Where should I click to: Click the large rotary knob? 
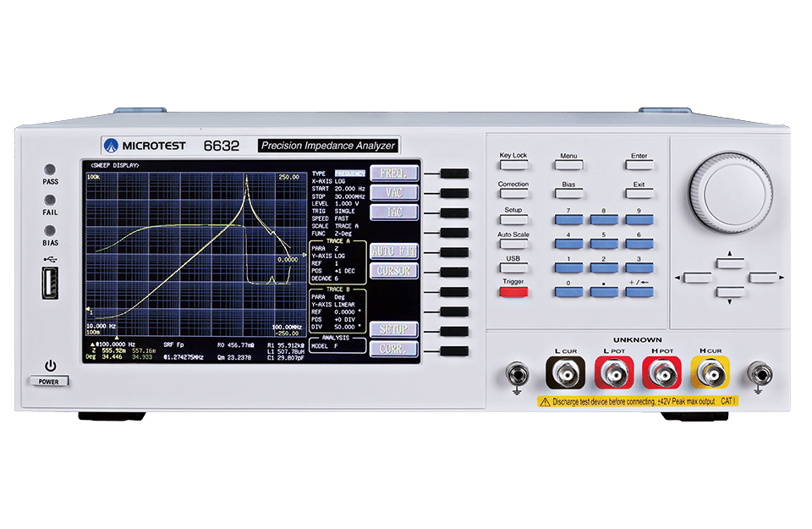coord(731,192)
